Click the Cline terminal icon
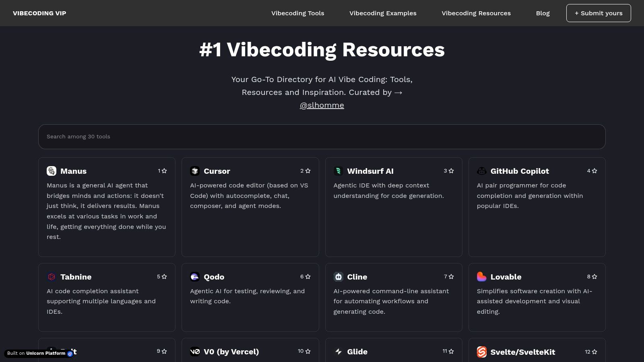The height and width of the screenshot is (362, 644). pyautogui.click(x=339, y=277)
